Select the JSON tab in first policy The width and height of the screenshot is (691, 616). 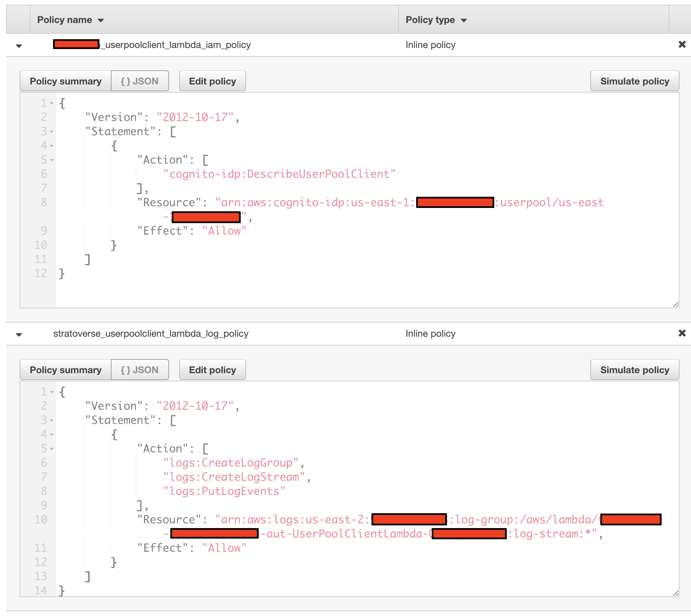[x=140, y=81]
